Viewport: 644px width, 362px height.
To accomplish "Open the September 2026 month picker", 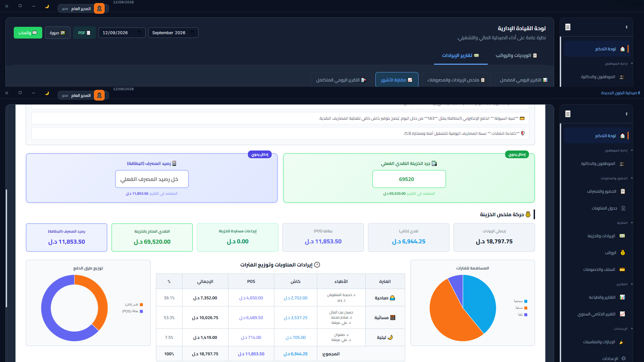I will [173, 33].
